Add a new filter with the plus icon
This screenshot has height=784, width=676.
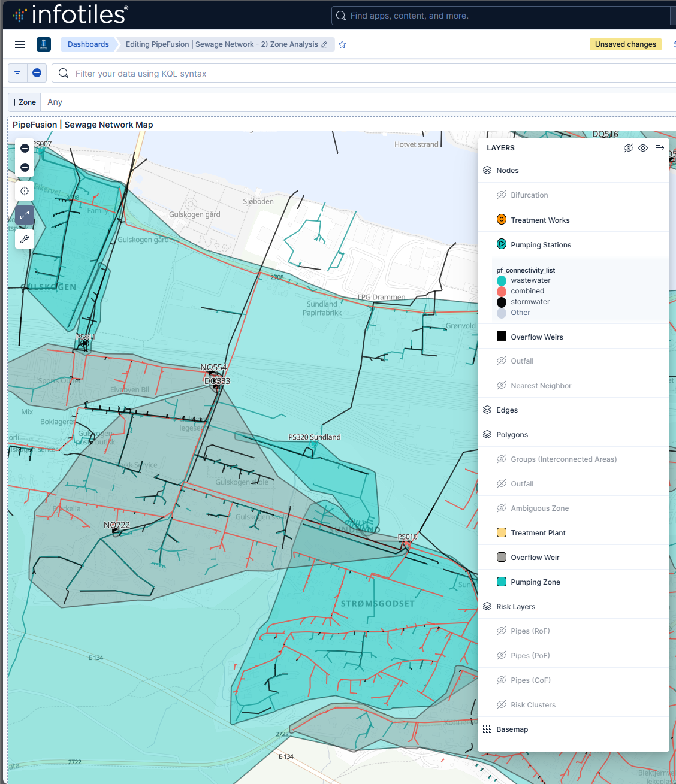(x=37, y=72)
